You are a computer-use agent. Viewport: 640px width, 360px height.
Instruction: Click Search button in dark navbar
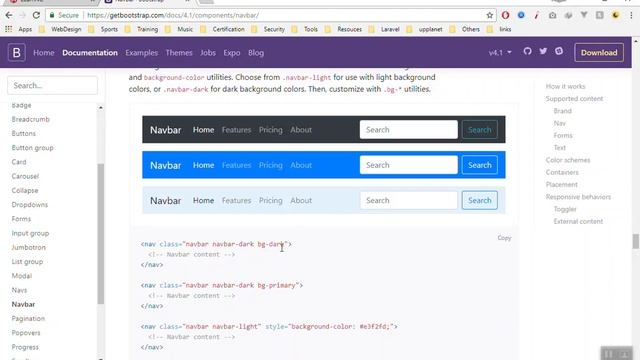click(480, 130)
